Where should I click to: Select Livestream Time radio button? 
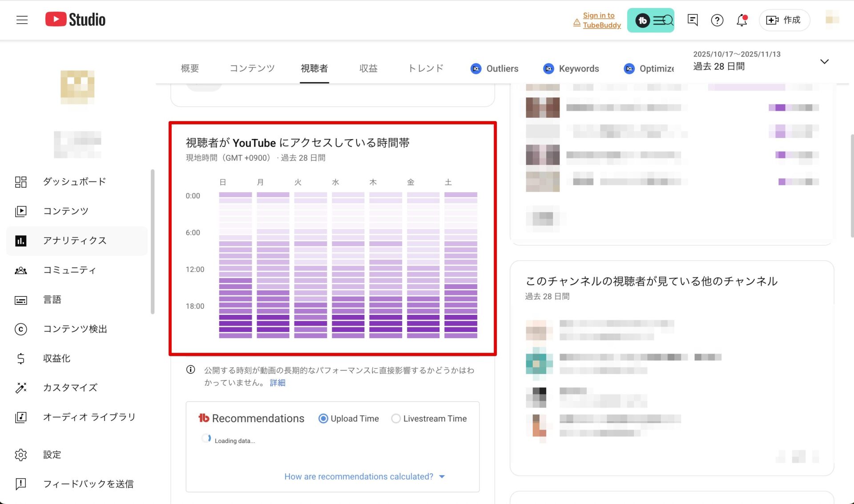pos(395,419)
